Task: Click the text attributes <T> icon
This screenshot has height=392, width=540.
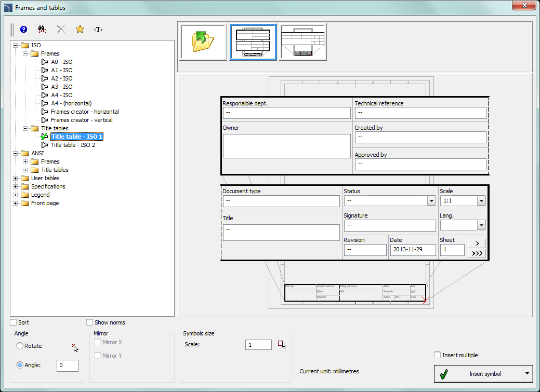Action: 98,30
